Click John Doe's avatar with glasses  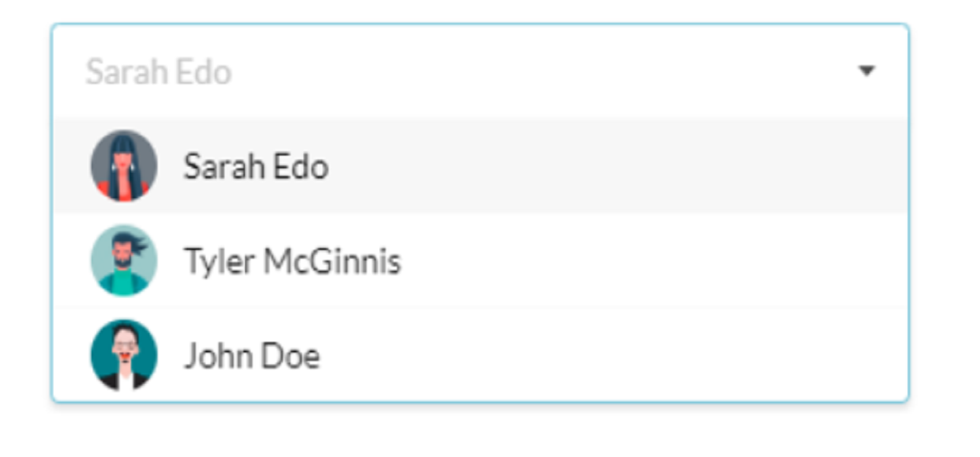(x=124, y=355)
